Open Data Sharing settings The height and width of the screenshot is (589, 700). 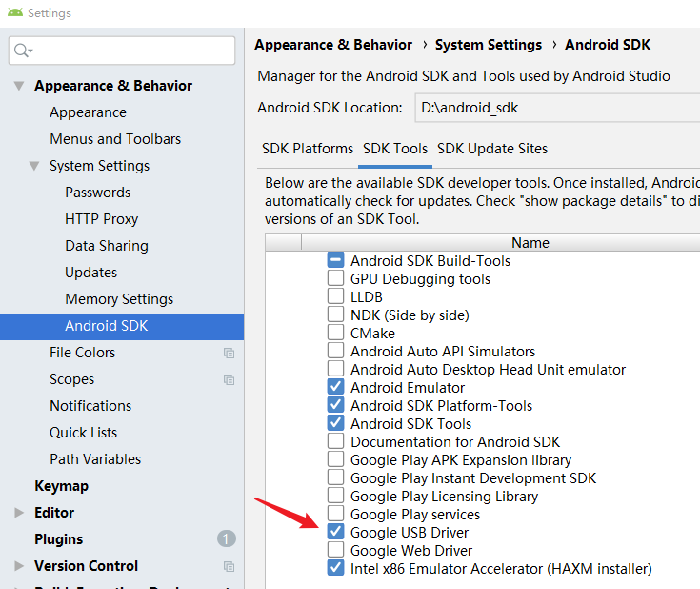[107, 246]
